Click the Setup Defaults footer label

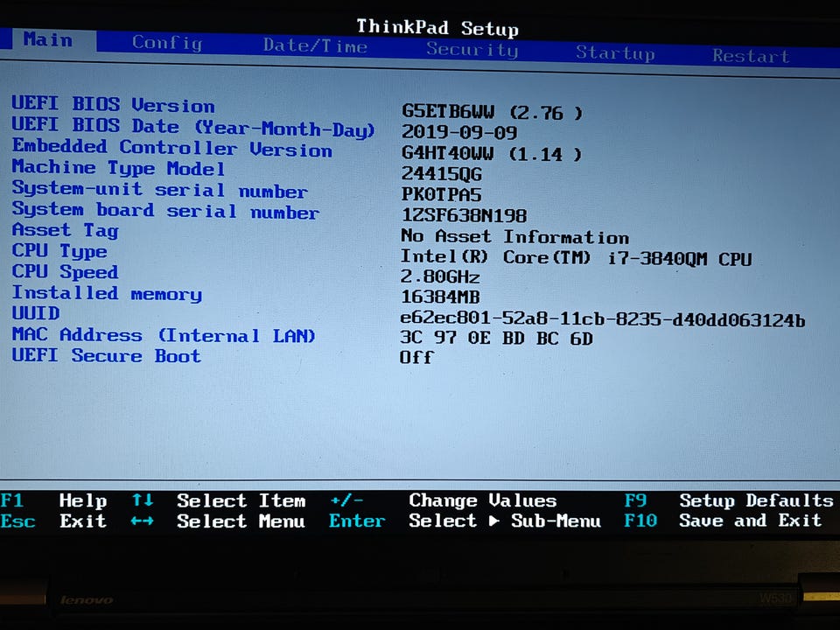tap(756, 500)
